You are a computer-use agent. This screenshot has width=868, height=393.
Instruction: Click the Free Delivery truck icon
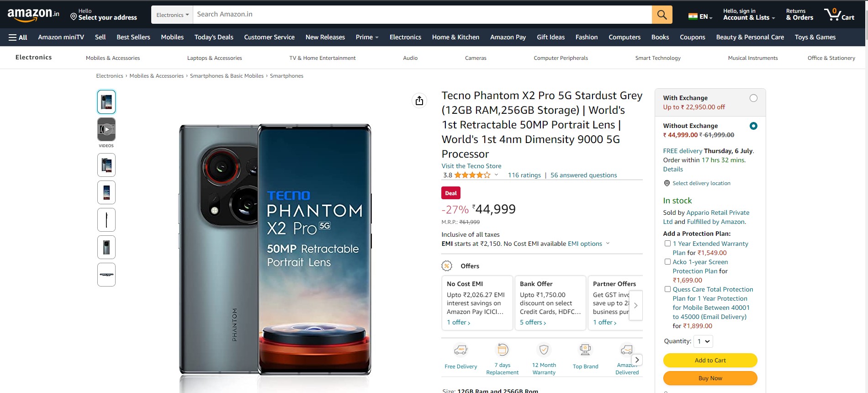460,351
